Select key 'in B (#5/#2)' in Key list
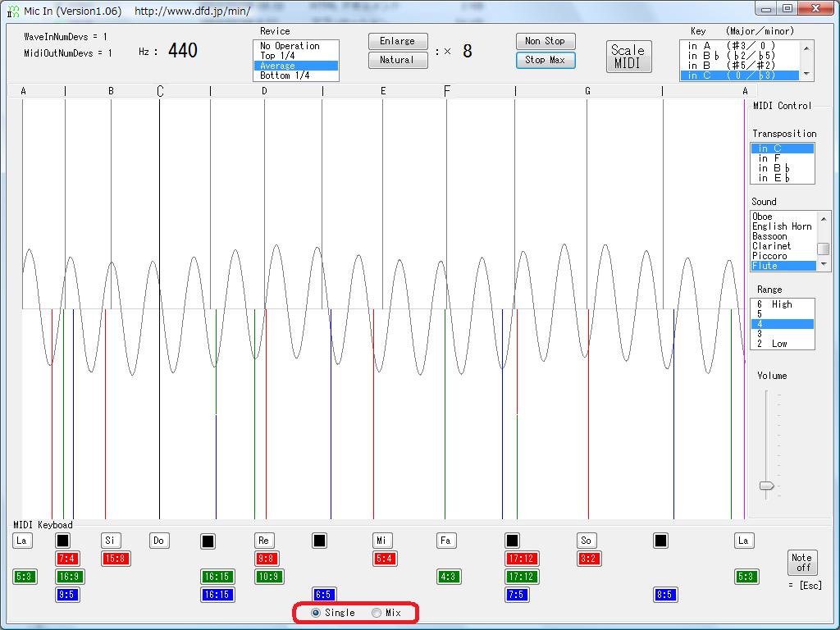The height and width of the screenshot is (630, 840). click(740, 66)
